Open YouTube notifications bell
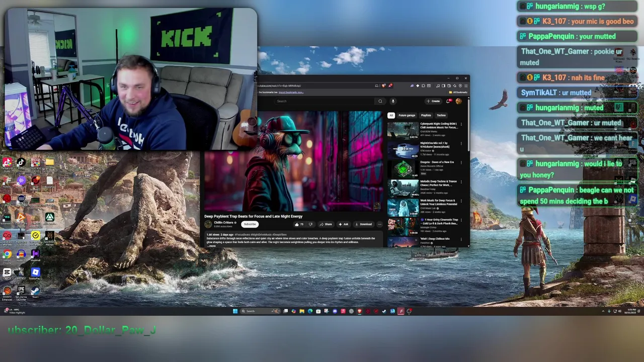 tap(448, 101)
